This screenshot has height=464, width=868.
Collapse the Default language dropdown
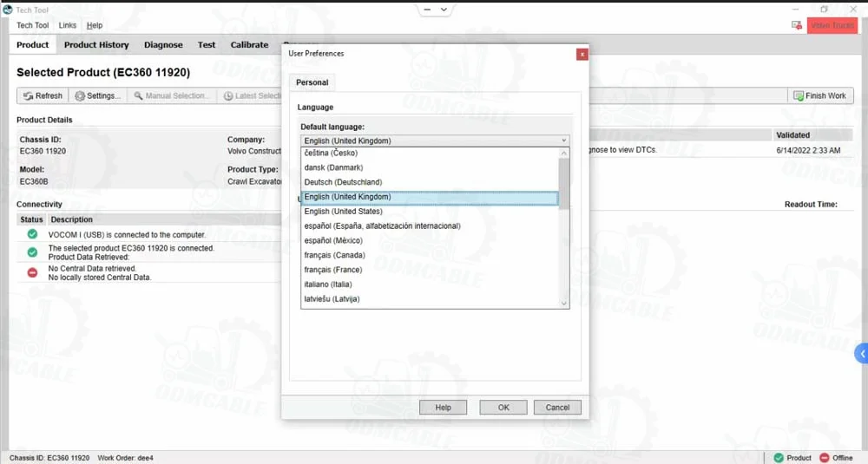point(563,141)
